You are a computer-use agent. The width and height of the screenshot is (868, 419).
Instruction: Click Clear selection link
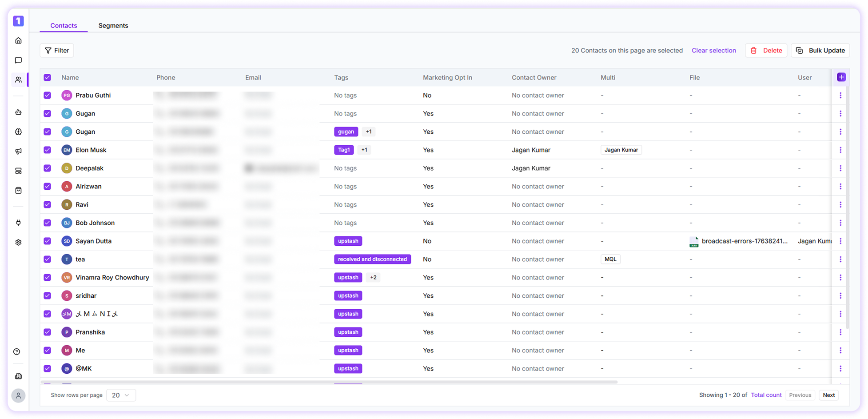click(x=713, y=50)
